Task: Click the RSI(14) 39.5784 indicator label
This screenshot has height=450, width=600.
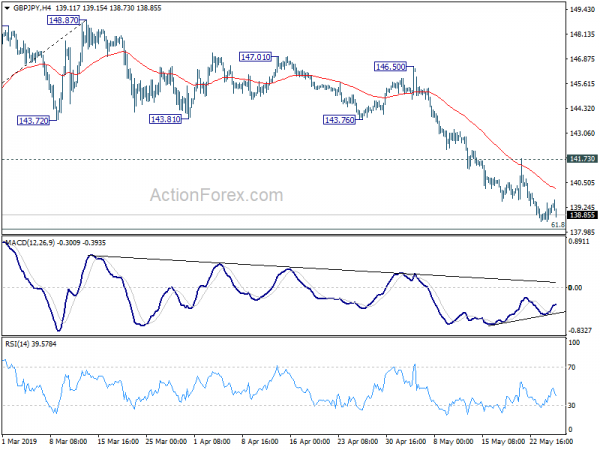Action: [31, 344]
